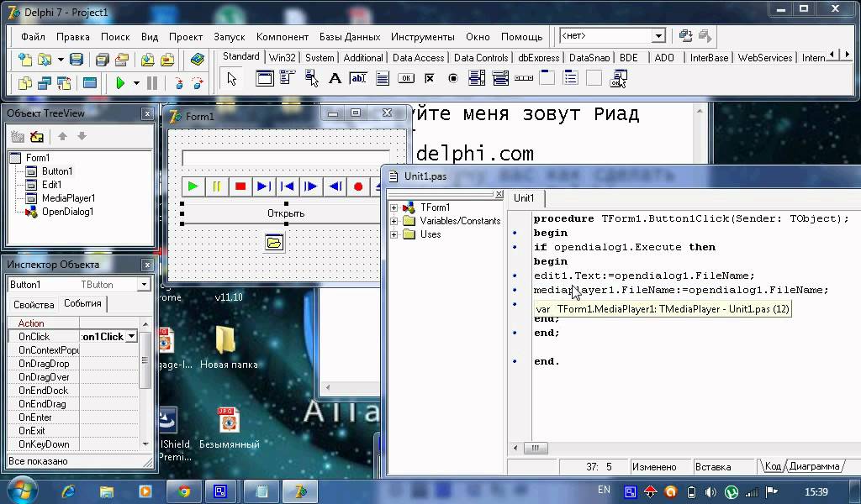Click the Open file toolbar icon

(45, 60)
